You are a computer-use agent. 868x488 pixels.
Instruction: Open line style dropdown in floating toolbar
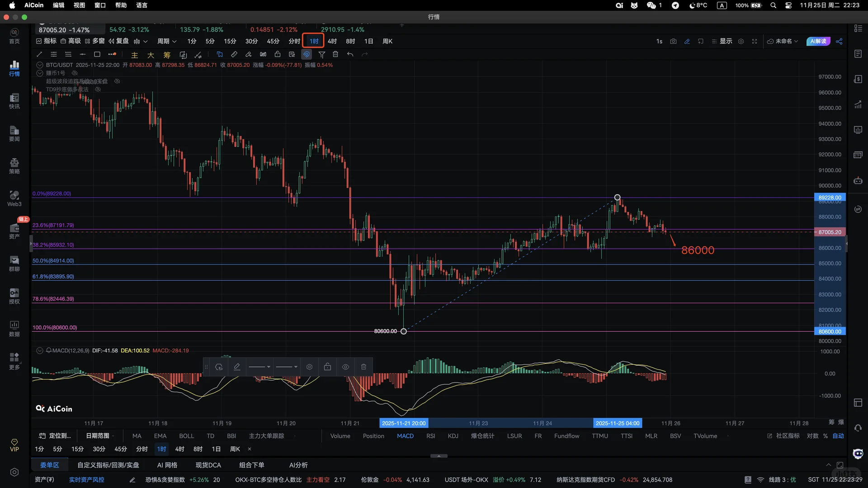pyautogui.click(x=259, y=367)
